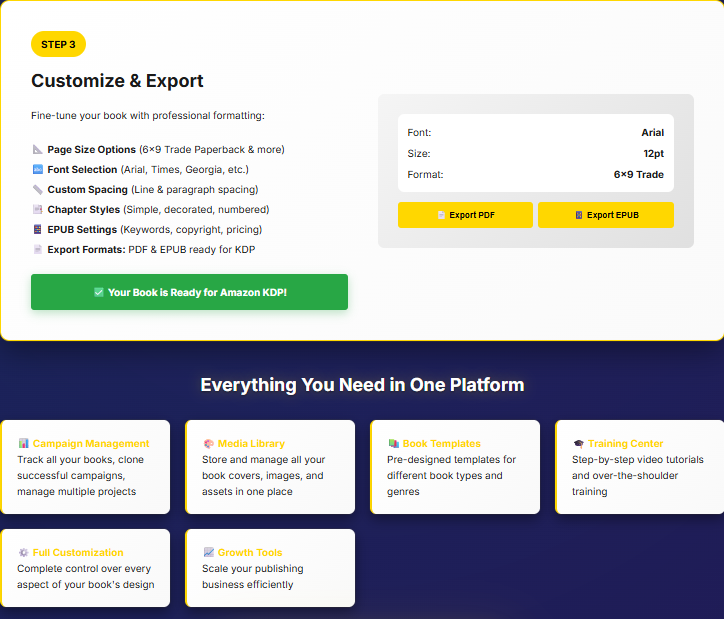The height and width of the screenshot is (619, 724).
Task: Click the growth chart icon of Growth Tools
Action: coord(208,553)
